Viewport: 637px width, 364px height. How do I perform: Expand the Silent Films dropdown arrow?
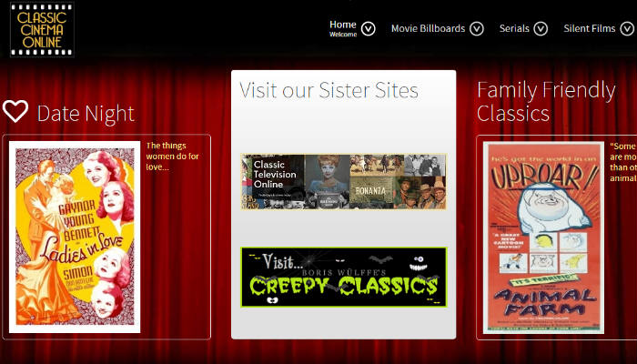(626, 28)
